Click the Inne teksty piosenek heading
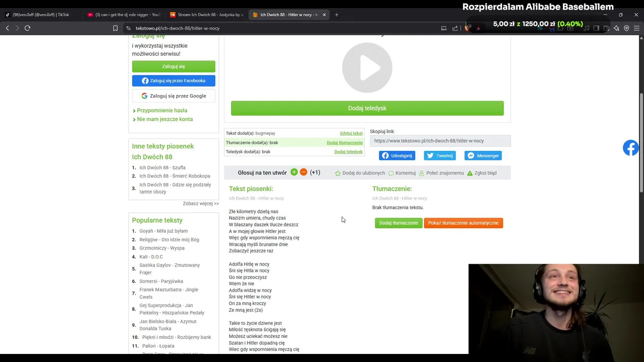This screenshot has width=644, height=362. (x=163, y=146)
